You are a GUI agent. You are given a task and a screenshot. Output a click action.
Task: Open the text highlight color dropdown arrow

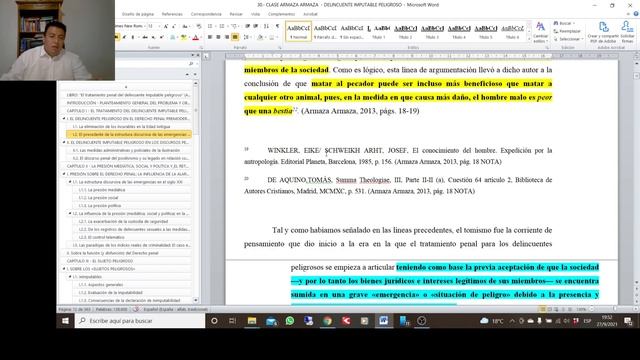pyautogui.click(x=189, y=37)
